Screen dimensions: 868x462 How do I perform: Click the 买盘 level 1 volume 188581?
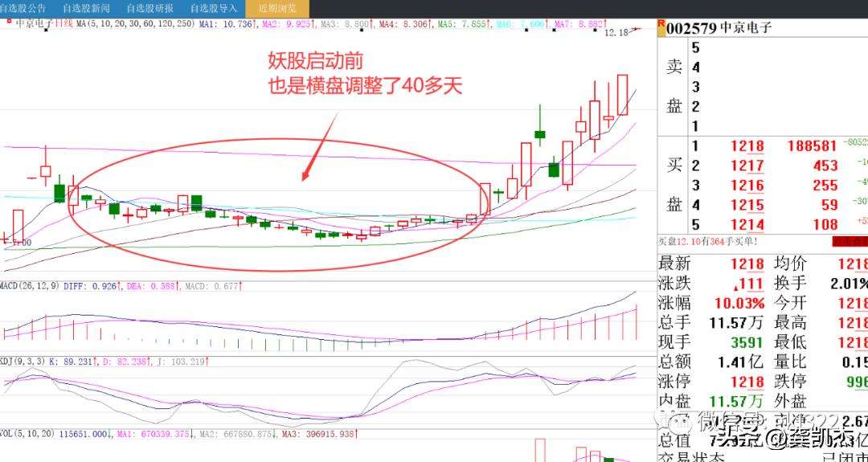pos(812,146)
